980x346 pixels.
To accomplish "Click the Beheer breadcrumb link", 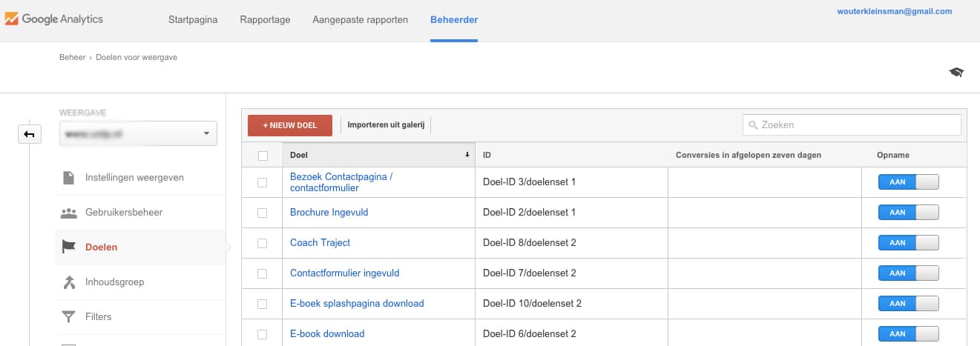I will (73, 57).
